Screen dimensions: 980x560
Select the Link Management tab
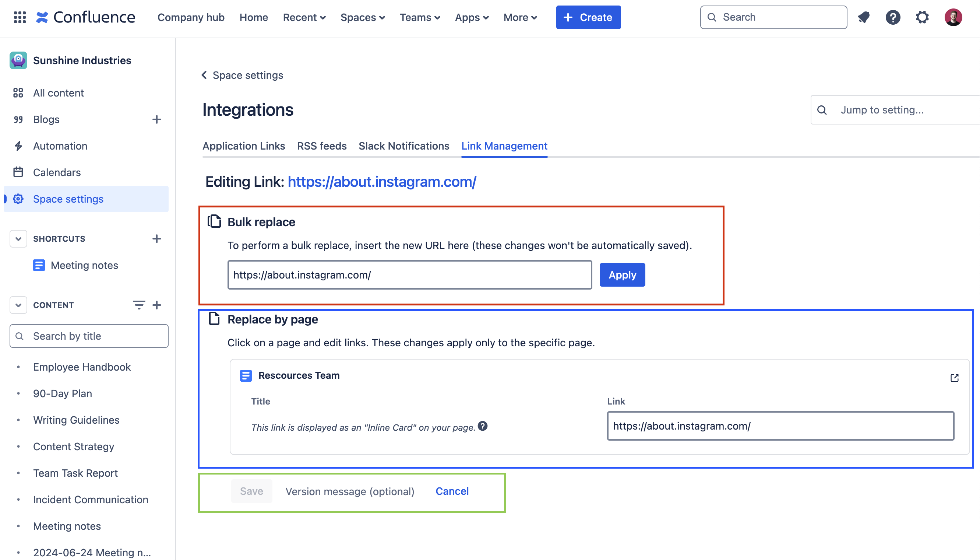pos(504,146)
